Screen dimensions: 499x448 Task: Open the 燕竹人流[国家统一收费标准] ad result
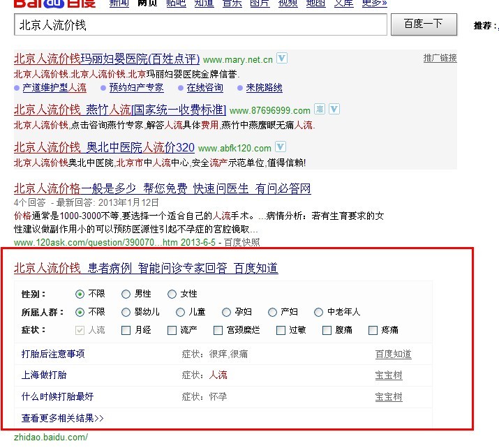120,110
